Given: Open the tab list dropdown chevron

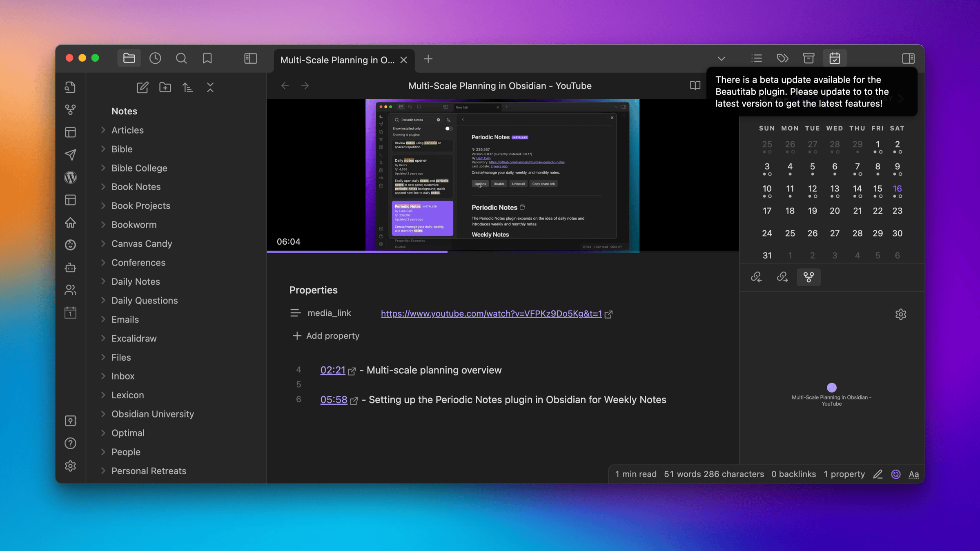Looking at the screenshot, I should tap(722, 59).
